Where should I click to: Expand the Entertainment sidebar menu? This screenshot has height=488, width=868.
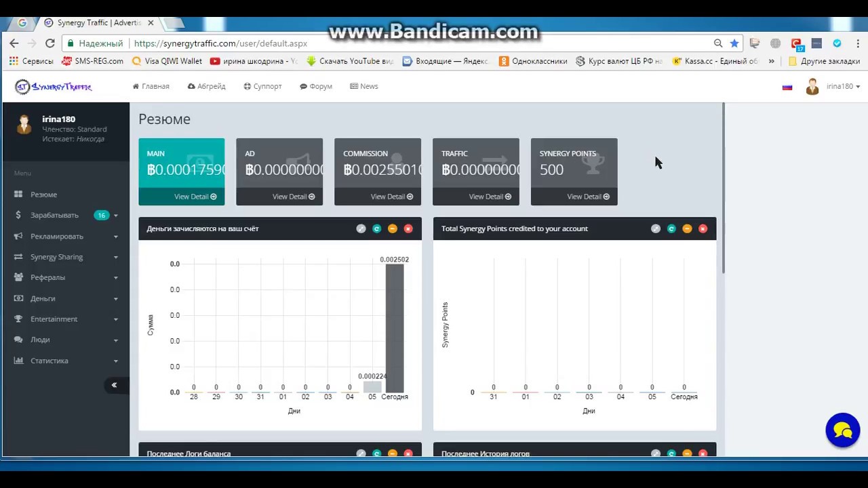coord(65,319)
